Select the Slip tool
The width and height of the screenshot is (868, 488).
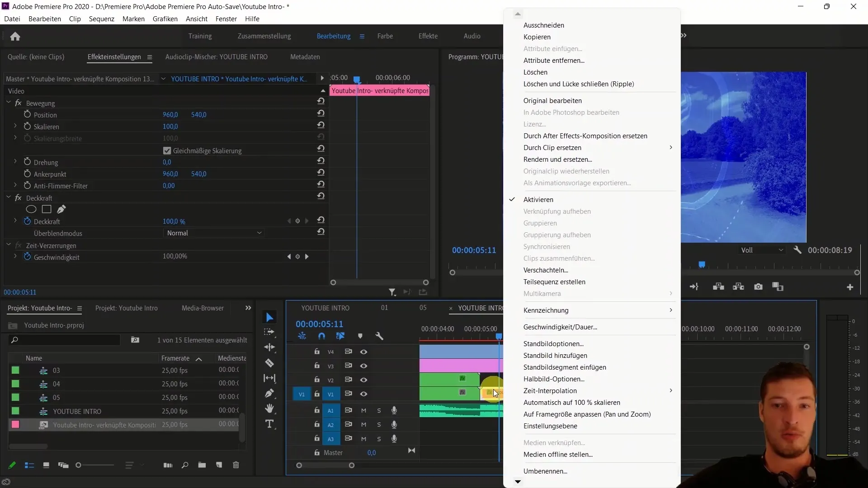pos(269,378)
